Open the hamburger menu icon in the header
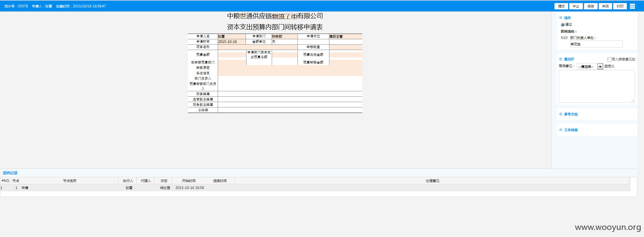Screen dimensions: 644x237 632,6
